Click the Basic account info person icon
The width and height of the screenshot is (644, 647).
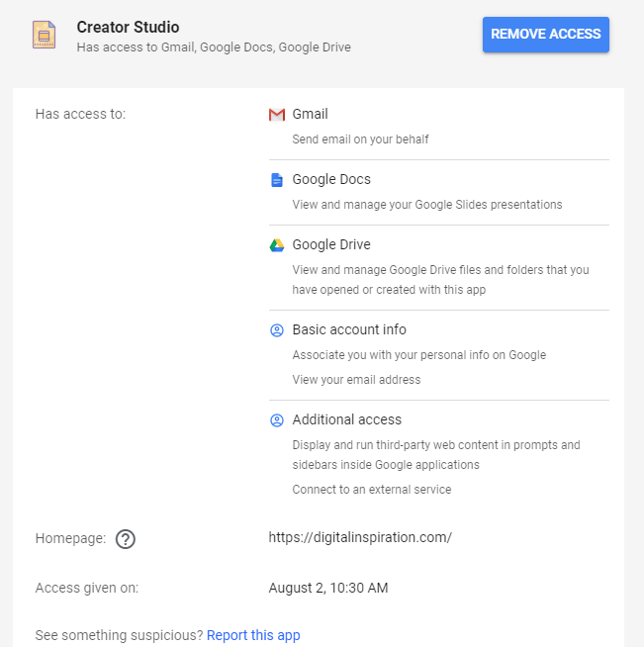pos(277,330)
